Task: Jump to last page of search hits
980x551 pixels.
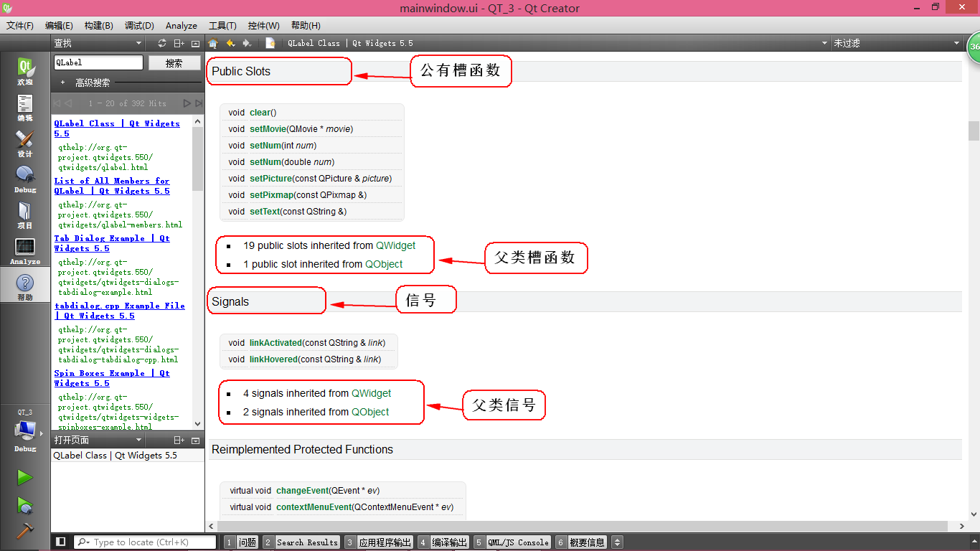Action: [199, 103]
